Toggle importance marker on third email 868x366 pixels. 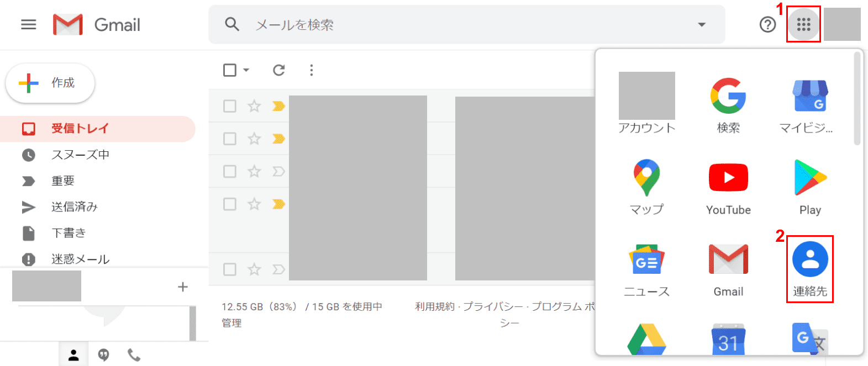click(x=278, y=171)
